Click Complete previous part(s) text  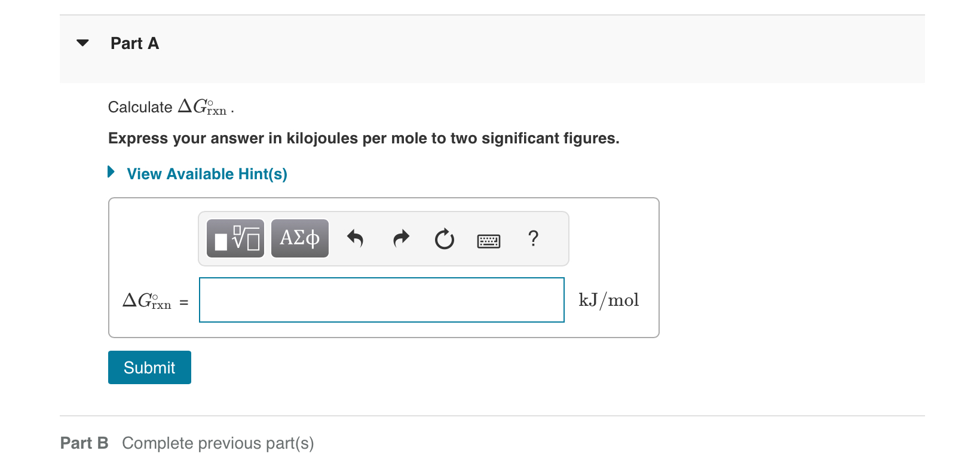tap(218, 443)
